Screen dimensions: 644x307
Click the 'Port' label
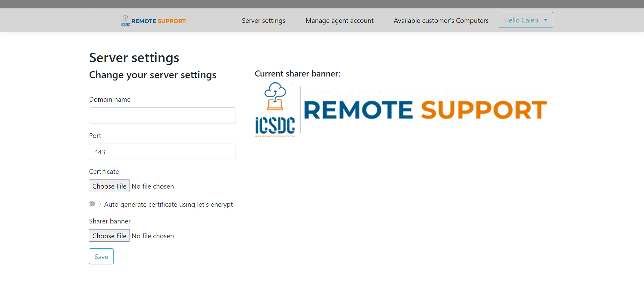(95, 136)
